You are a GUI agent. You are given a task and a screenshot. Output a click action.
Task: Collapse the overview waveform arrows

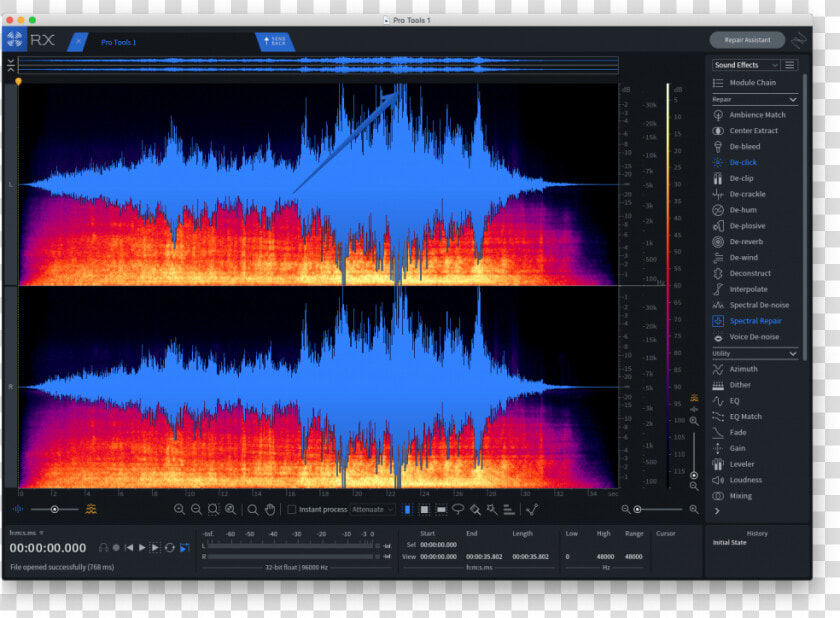point(11,65)
